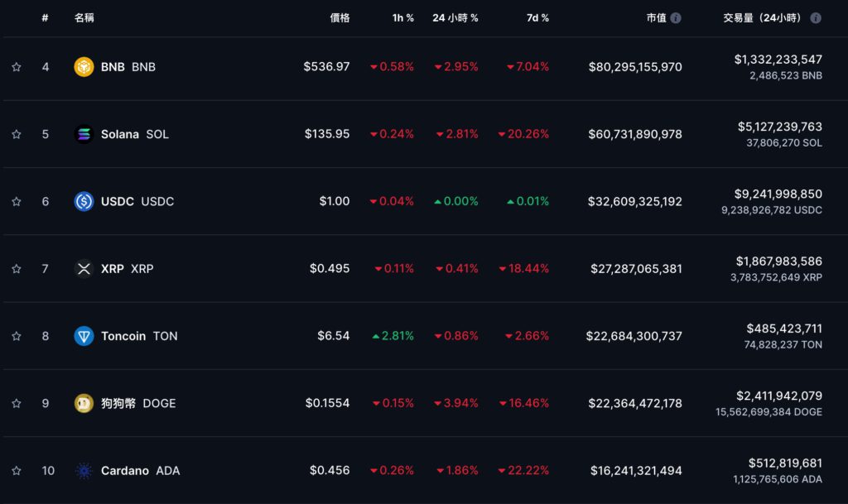This screenshot has height=504, width=848.
Task: Sort by the 名稱 column header
Action: pos(84,17)
